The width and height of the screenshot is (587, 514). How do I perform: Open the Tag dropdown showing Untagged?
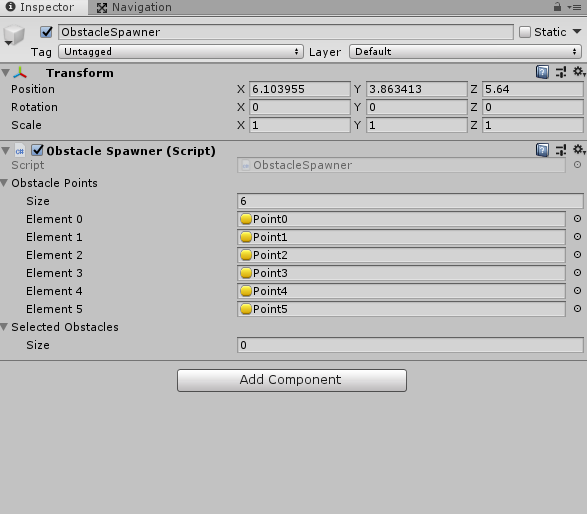point(181,52)
